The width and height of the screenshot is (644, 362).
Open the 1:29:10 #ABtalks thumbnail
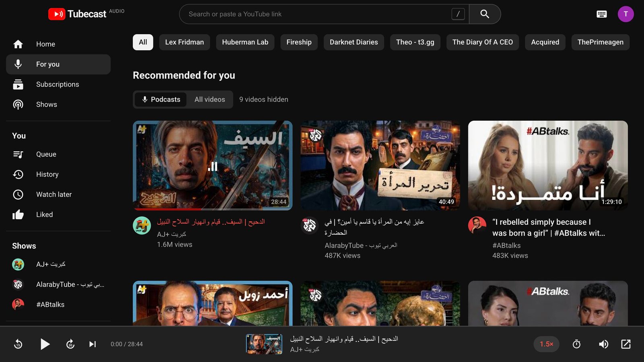[548, 165]
